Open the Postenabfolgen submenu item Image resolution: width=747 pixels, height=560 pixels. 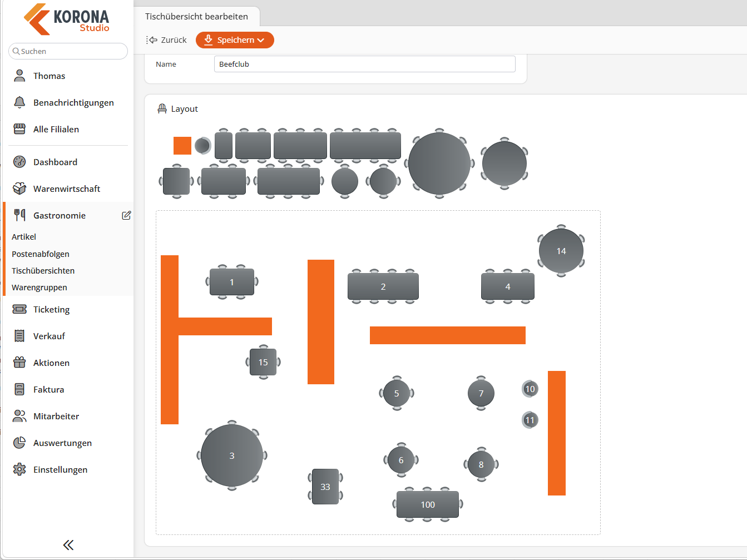pyautogui.click(x=41, y=254)
